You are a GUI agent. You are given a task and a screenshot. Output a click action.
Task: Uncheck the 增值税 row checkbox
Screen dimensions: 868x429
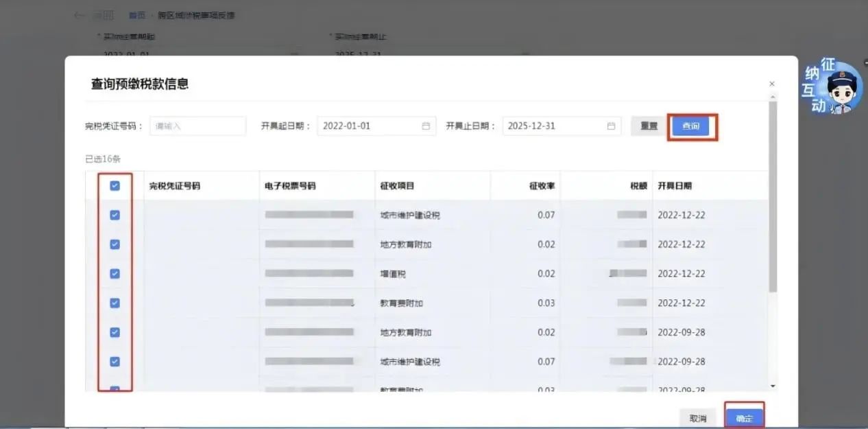click(114, 273)
